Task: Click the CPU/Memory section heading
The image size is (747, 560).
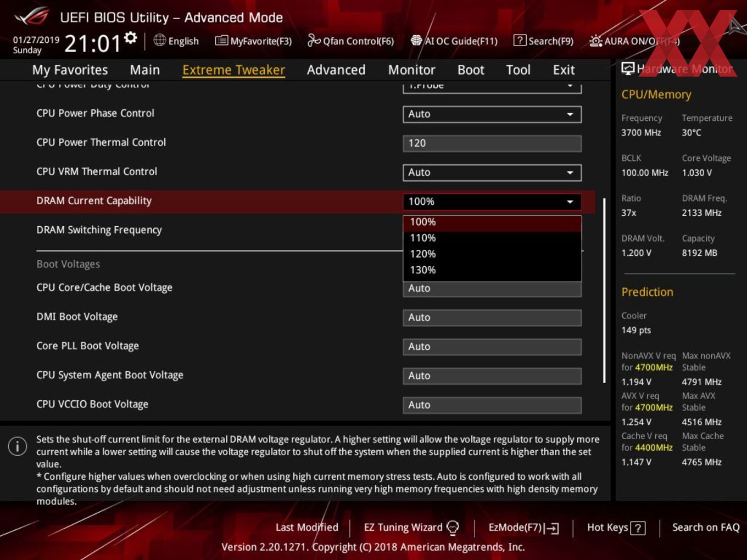Action: pyautogui.click(x=656, y=94)
